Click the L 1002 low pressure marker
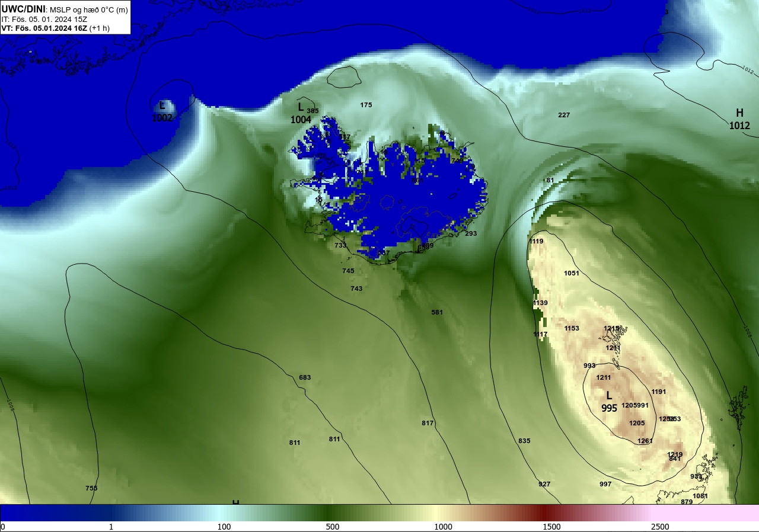Image resolution: width=759 pixels, height=532 pixels. coord(162,111)
